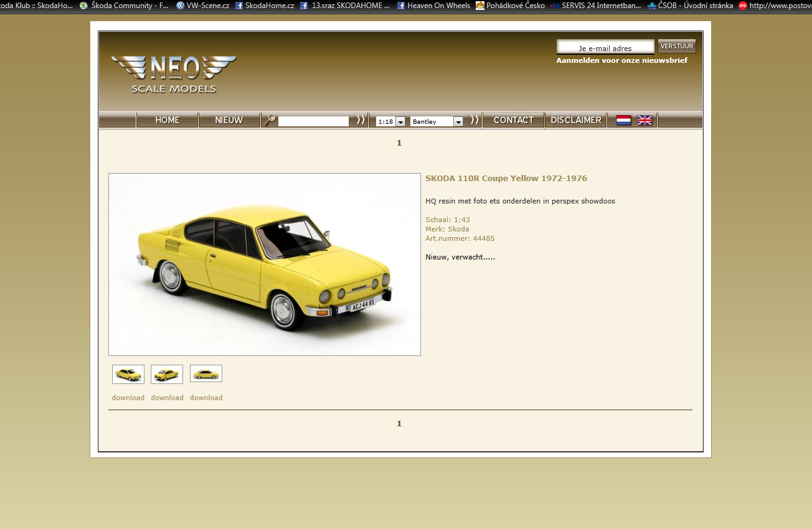This screenshot has width=812, height=529.
Task: Click the top page number 1
Action: coord(399,143)
